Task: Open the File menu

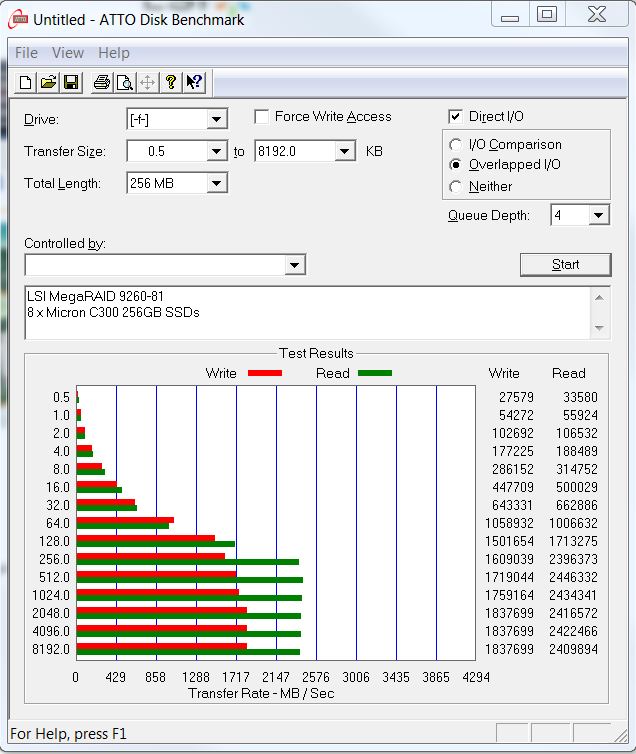Action: coord(27,53)
